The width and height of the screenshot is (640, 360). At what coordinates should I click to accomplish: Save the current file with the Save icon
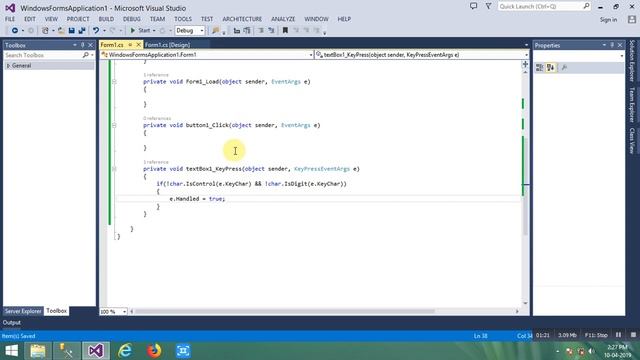tap(71, 31)
